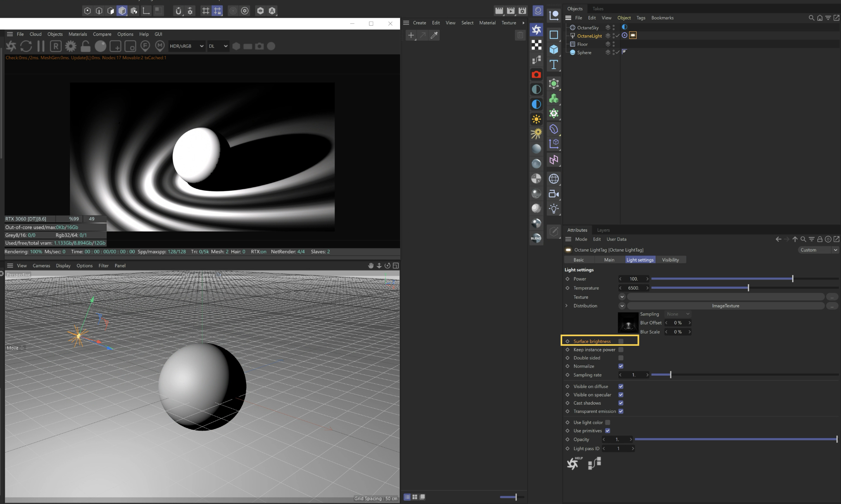Screen dimensions: 841x504
Task: Click the render region R icon
Action: [56, 46]
